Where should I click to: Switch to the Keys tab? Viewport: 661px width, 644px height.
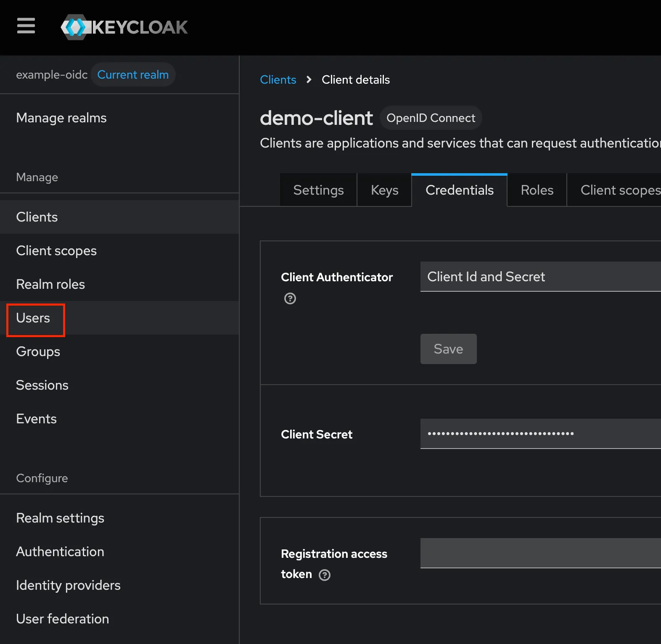pyautogui.click(x=384, y=190)
